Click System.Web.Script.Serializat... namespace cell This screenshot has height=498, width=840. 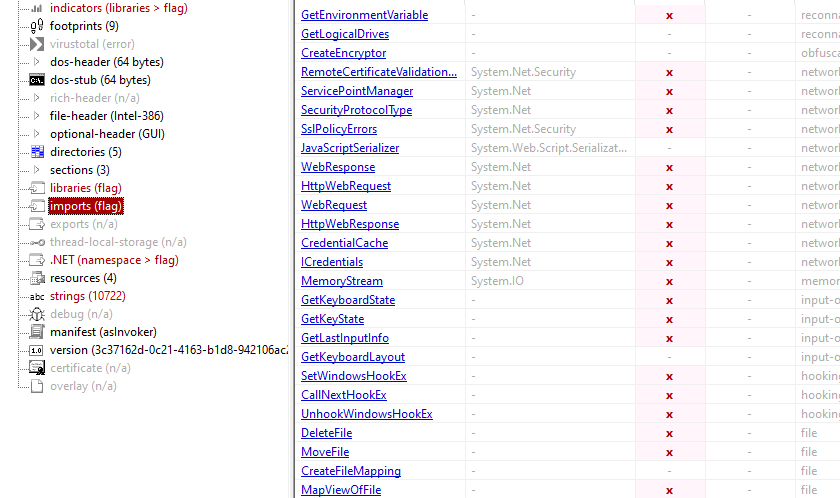(x=549, y=148)
